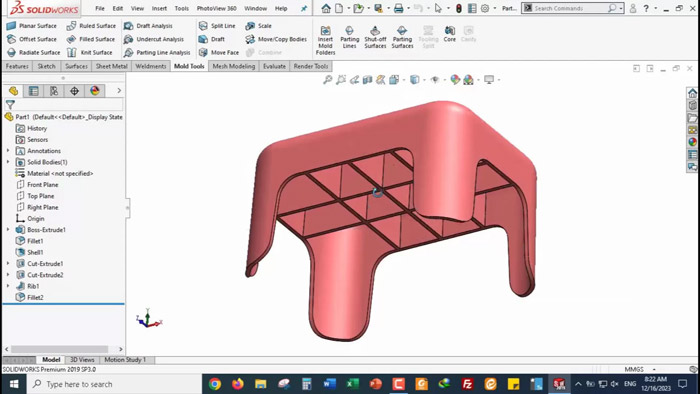
Task: Open the Tools menu
Action: pos(181,8)
